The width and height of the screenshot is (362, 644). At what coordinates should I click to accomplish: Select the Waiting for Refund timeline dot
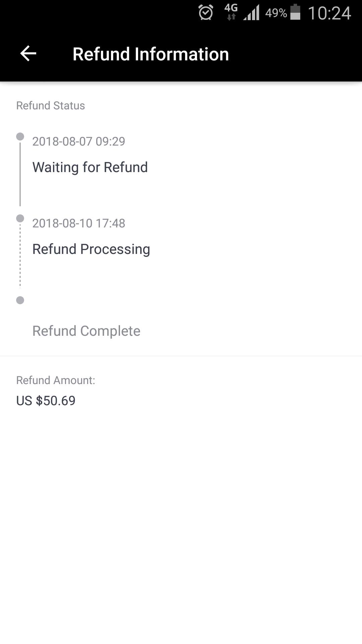click(x=20, y=137)
